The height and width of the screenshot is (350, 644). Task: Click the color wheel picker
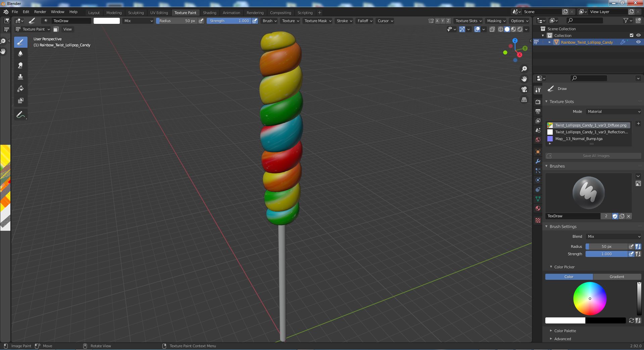[x=590, y=299]
